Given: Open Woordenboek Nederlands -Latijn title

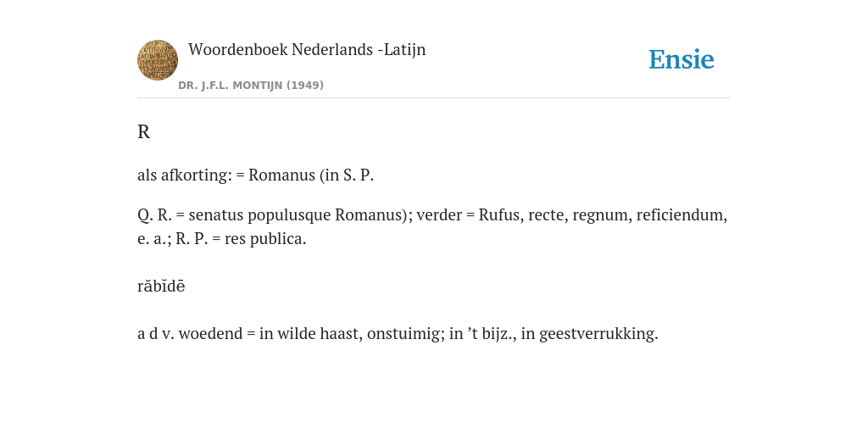Looking at the screenshot, I should click(307, 49).
